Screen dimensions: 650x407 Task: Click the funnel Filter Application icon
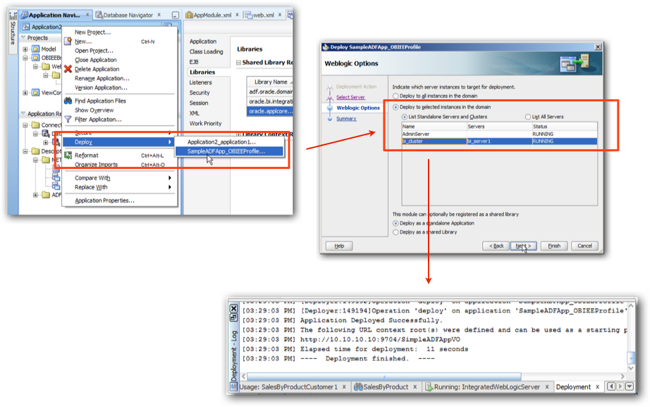68,119
